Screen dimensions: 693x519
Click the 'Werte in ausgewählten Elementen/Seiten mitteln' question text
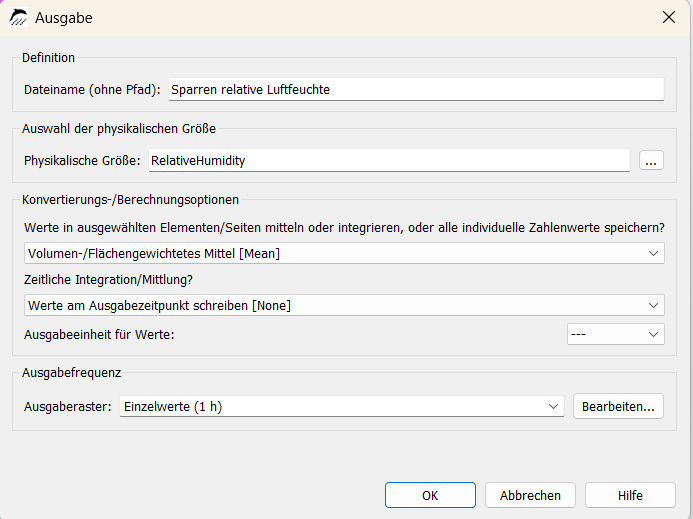(x=344, y=228)
